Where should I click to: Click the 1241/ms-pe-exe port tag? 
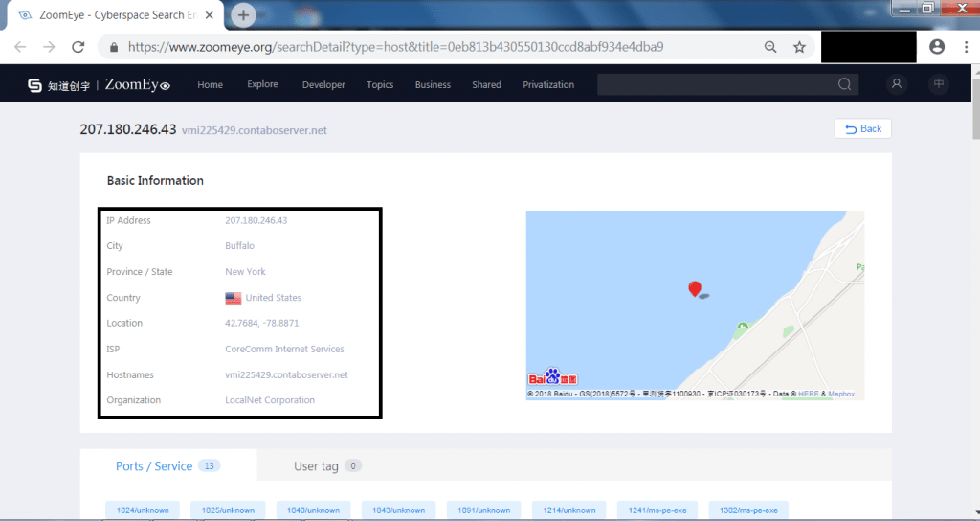click(x=657, y=510)
